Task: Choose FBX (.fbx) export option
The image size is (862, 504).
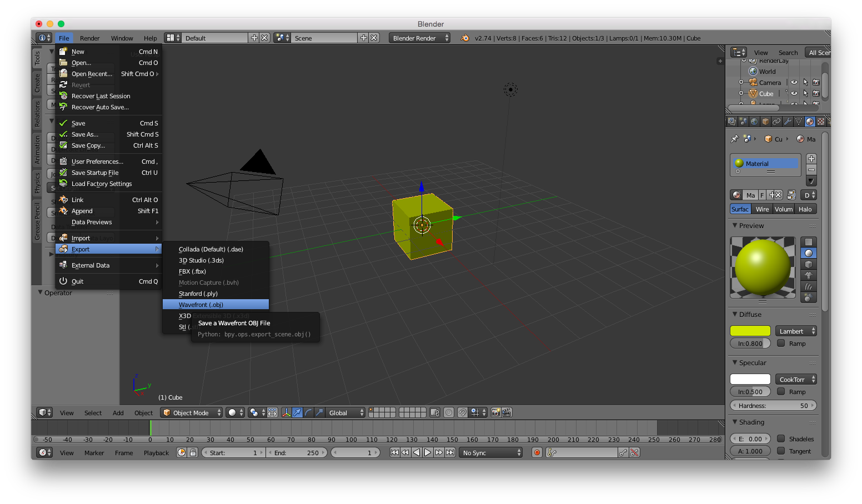Action: (x=215, y=271)
